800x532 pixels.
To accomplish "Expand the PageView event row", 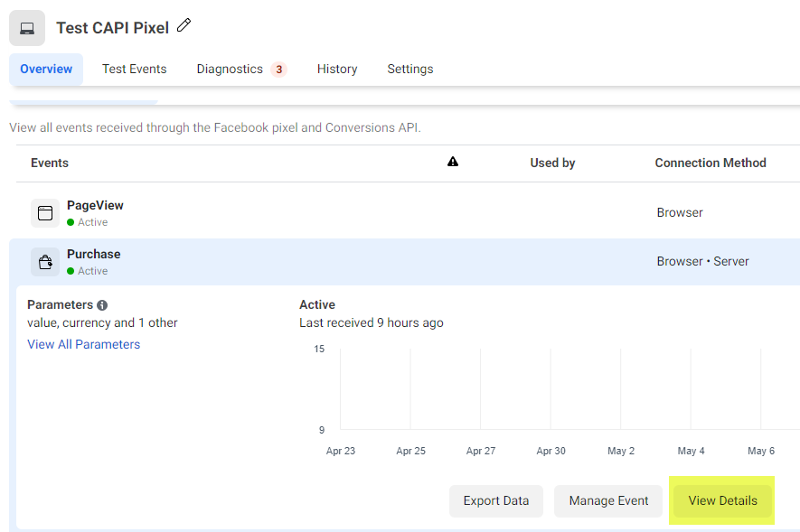I will (x=409, y=213).
